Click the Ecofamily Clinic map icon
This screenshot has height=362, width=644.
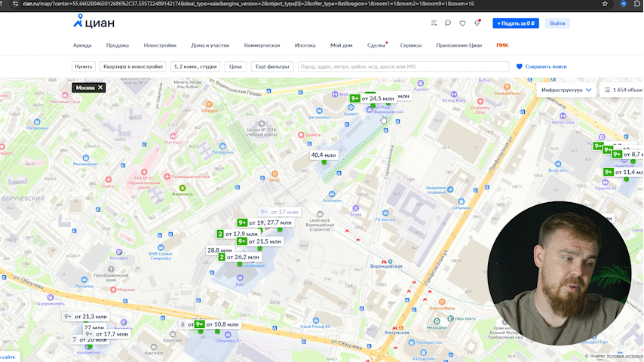pos(480,102)
